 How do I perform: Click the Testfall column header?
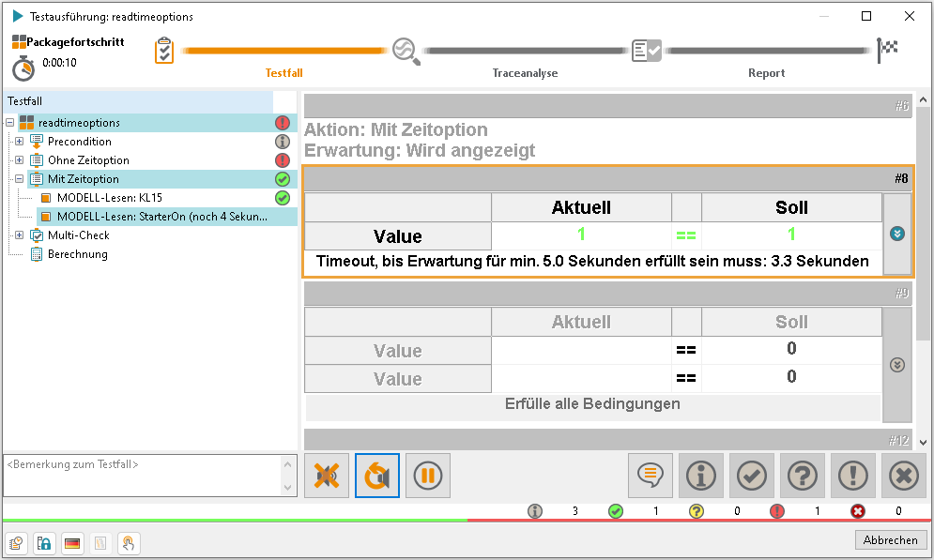coord(139,101)
